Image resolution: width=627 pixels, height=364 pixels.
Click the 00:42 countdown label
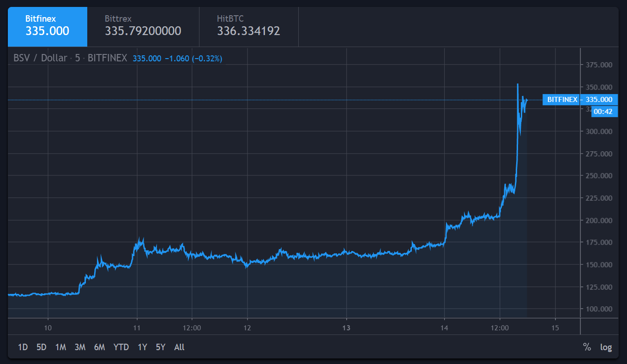604,111
